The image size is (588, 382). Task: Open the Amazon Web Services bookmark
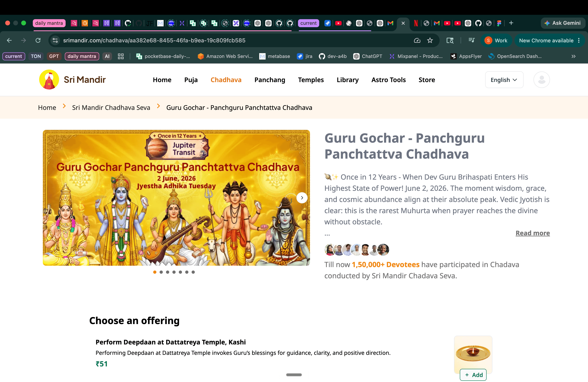(225, 56)
